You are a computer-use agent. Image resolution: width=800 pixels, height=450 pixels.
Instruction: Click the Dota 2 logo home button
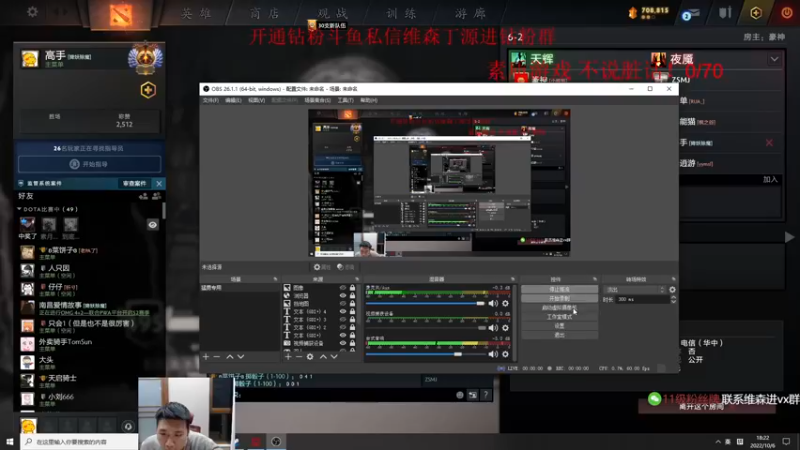coord(121,15)
